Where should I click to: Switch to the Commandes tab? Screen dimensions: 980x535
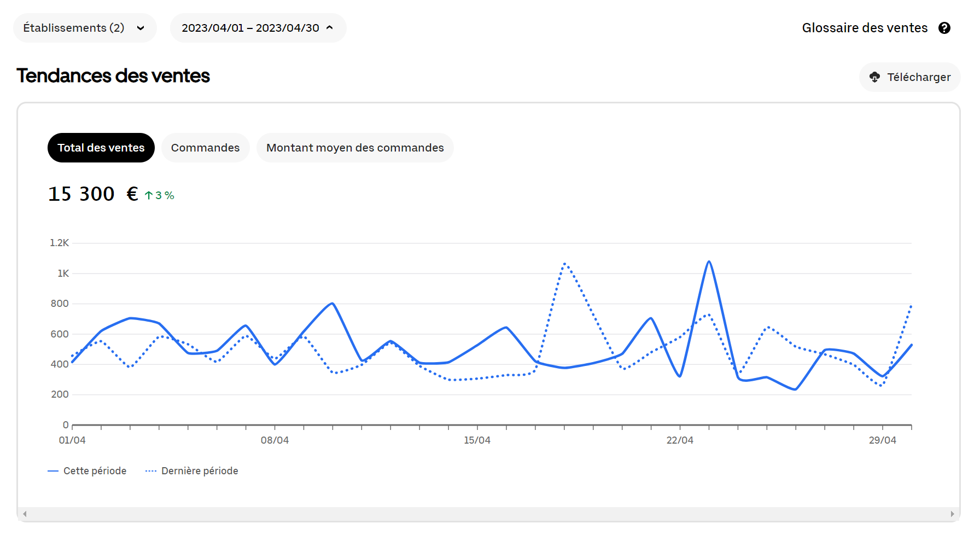[x=205, y=148]
